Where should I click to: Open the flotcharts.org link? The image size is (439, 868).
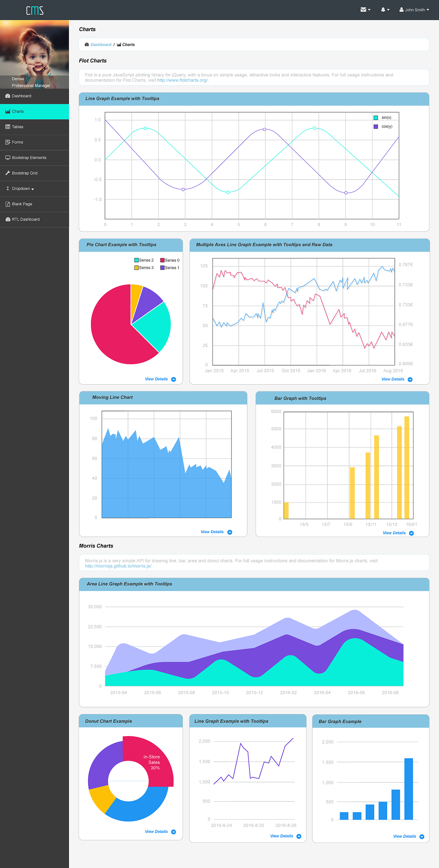coord(182,80)
